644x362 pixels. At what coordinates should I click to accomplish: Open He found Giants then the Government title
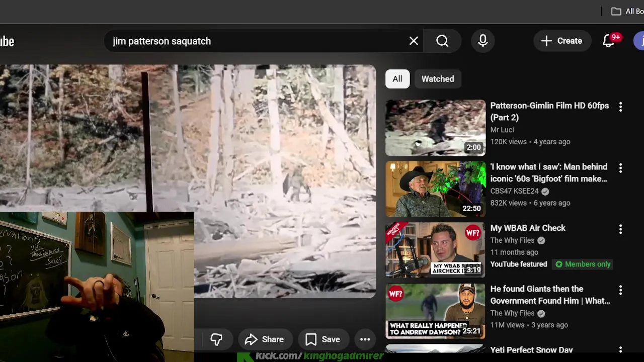coord(550,295)
